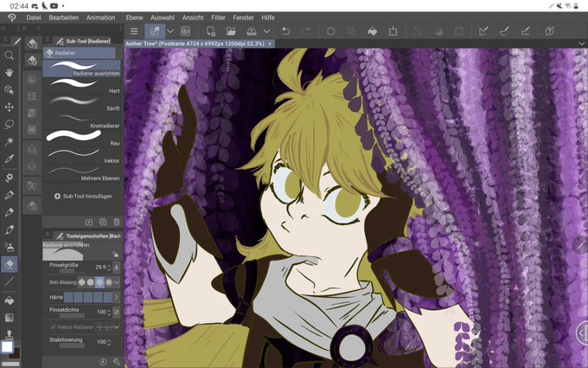The image size is (588, 368).
Task: Expand the Anti-Aliasing options chevron
Action: coord(117,282)
